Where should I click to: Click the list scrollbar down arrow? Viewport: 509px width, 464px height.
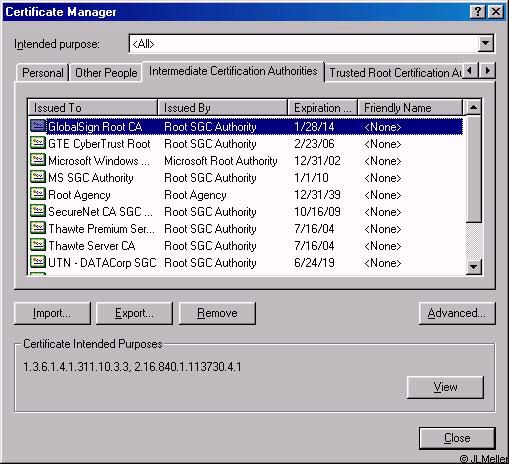tap(473, 266)
